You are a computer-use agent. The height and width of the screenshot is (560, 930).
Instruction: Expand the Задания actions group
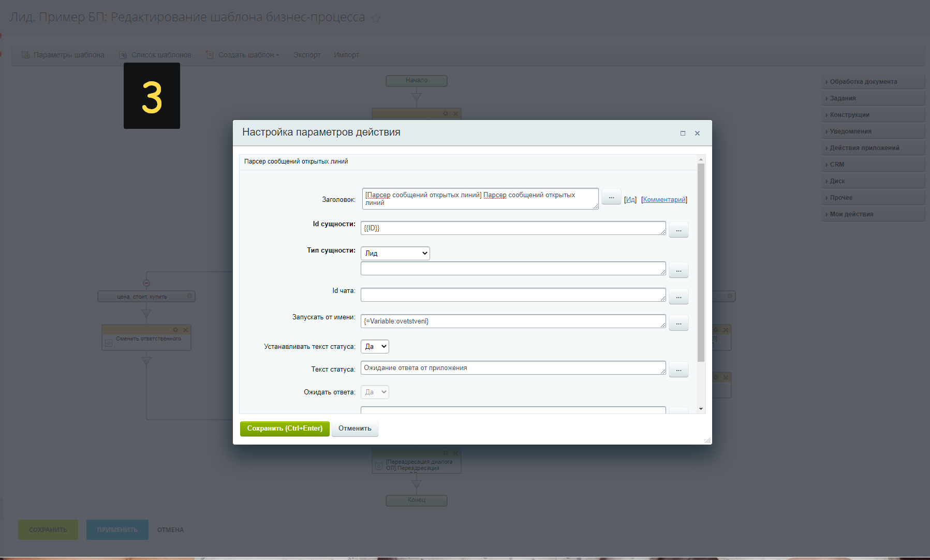coord(873,98)
